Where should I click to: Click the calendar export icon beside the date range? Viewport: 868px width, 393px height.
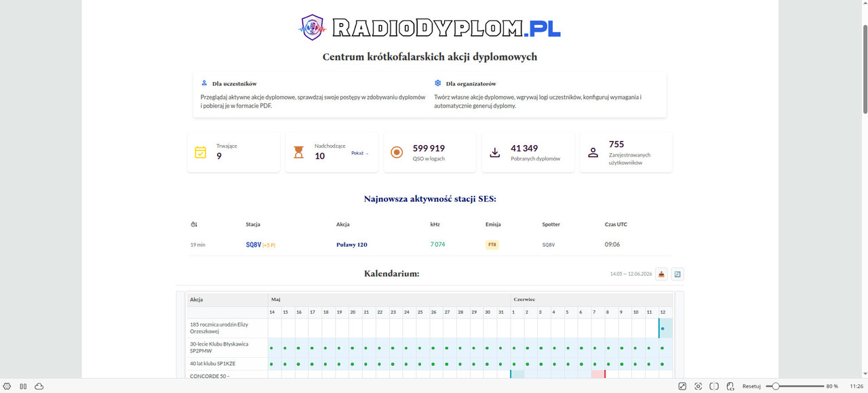[x=662, y=274]
